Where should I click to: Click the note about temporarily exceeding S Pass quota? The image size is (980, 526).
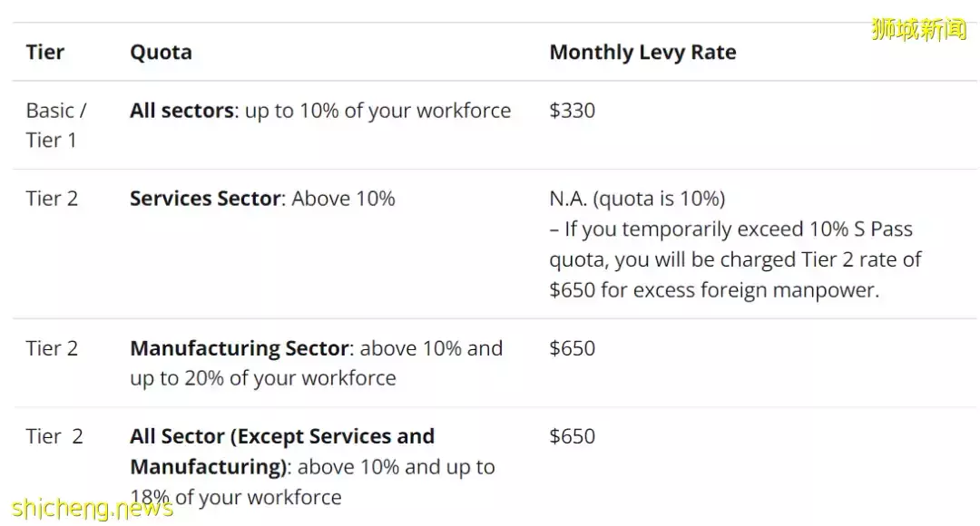(735, 259)
